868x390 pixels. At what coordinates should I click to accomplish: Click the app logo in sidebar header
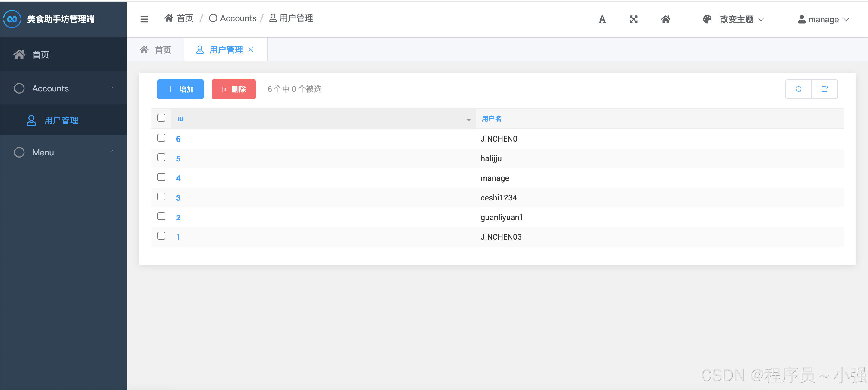click(12, 19)
